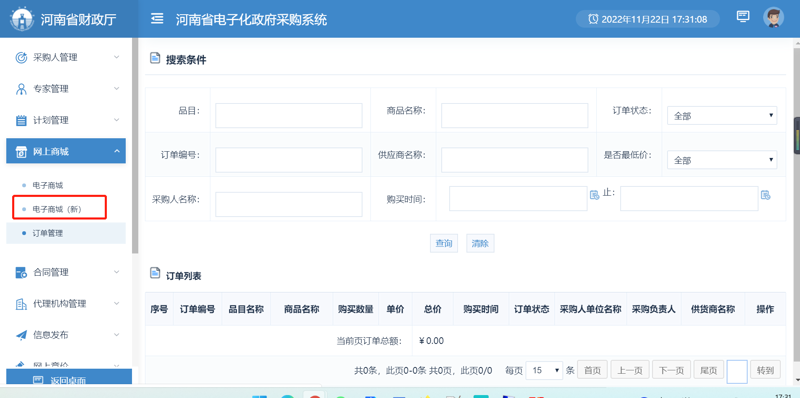Focus the 采购人名称 input field
This screenshot has width=800, height=398.
pyautogui.click(x=289, y=204)
